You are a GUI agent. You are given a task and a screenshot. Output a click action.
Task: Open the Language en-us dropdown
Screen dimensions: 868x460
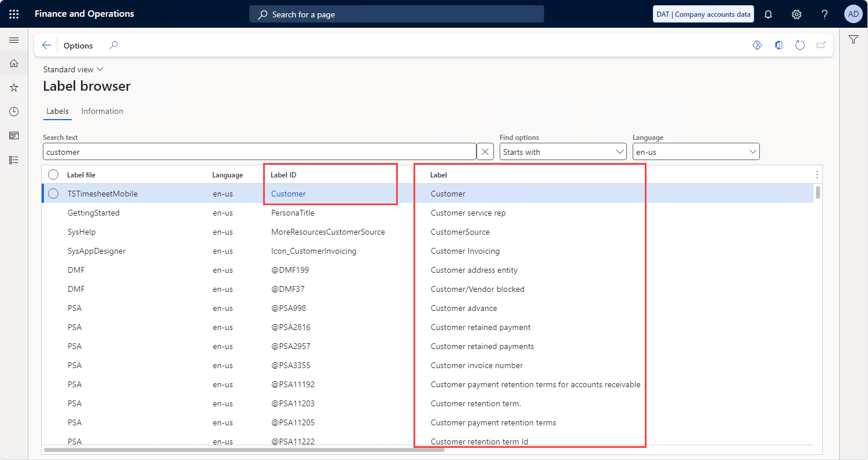[696, 152]
